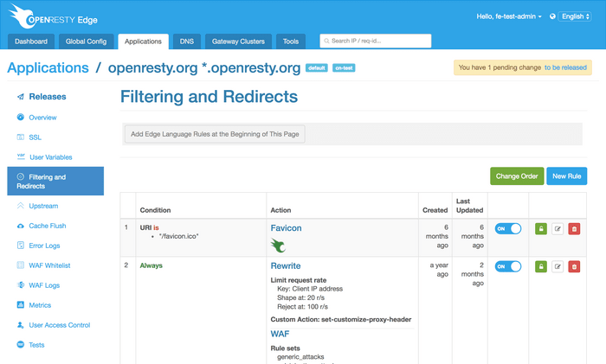Click the OpenResty Edge bird logo
Screen dimensions: 606x364
point(23,16)
